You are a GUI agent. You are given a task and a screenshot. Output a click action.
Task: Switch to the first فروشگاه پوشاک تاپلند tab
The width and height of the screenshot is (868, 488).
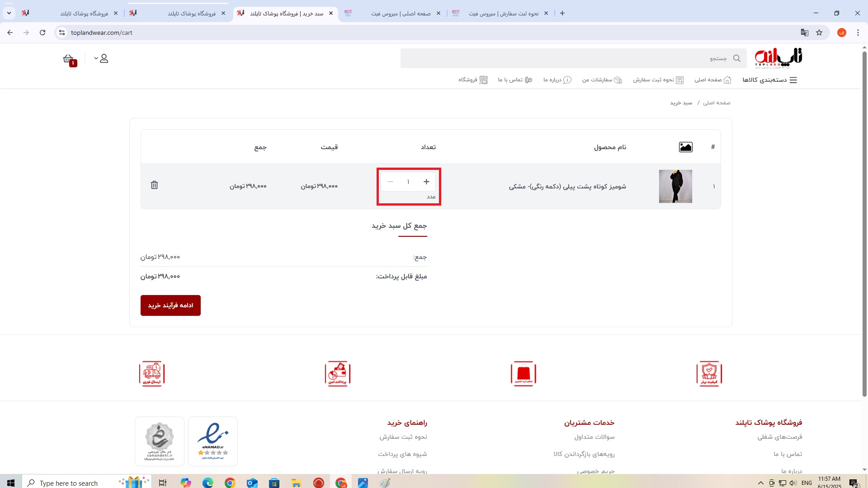(x=70, y=14)
